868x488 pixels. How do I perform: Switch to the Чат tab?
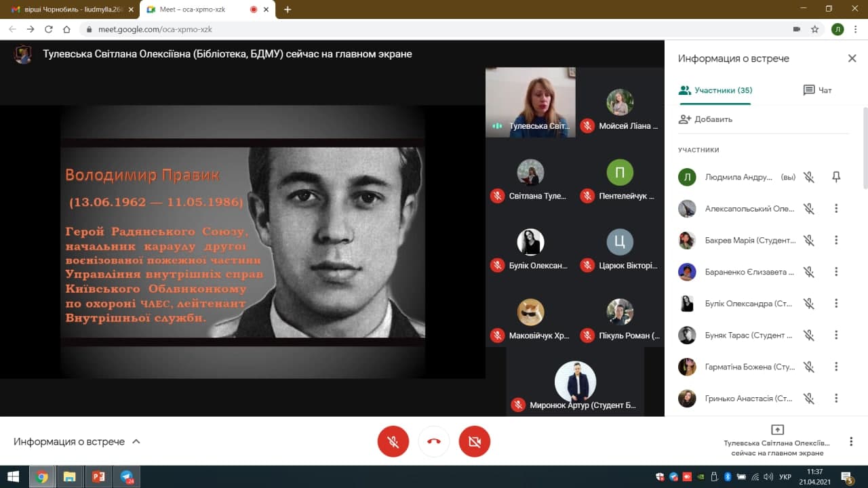tap(817, 90)
